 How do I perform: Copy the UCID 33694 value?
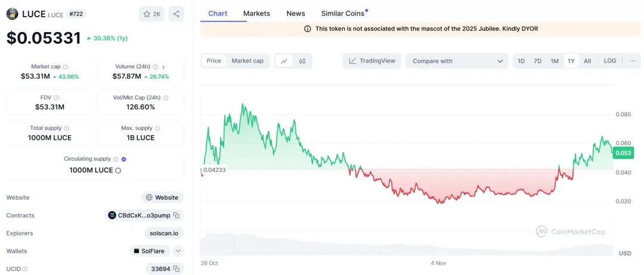177,269
